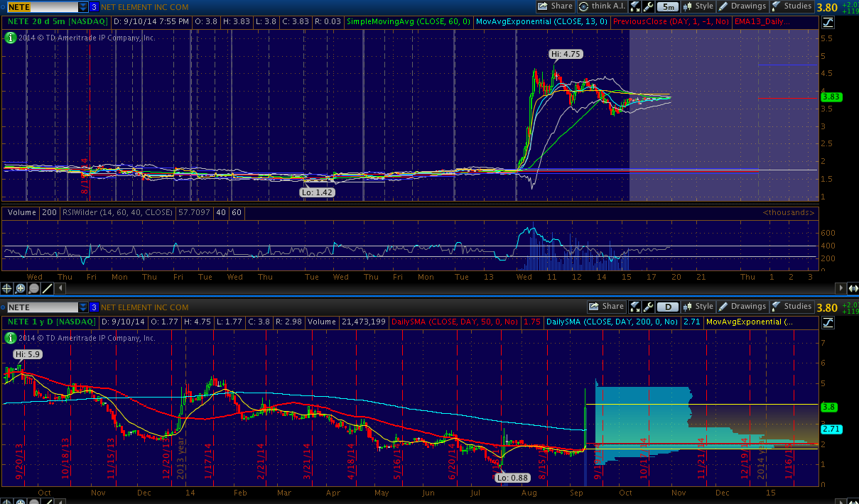The width and height of the screenshot is (859, 504).
Task: Click the zoom in magnifier icon
Action: coord(21,288)
